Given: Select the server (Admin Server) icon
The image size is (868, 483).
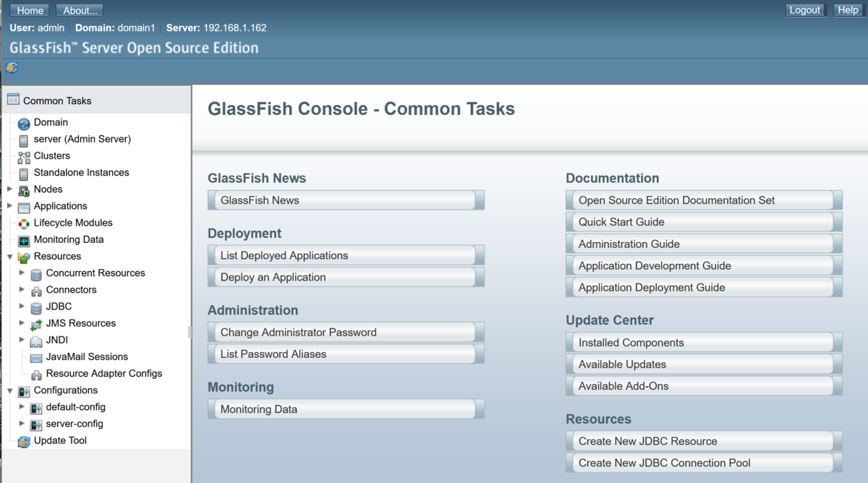Looking at the screenshot, I should point(23,139).
